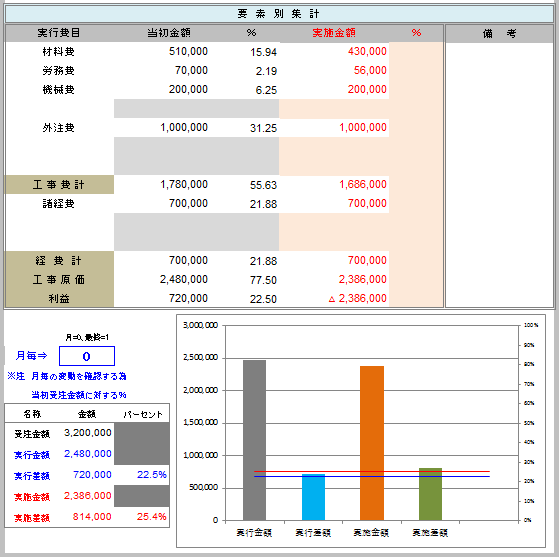
Task: Click the red 56,000 cell
Action: click(370, 70)
